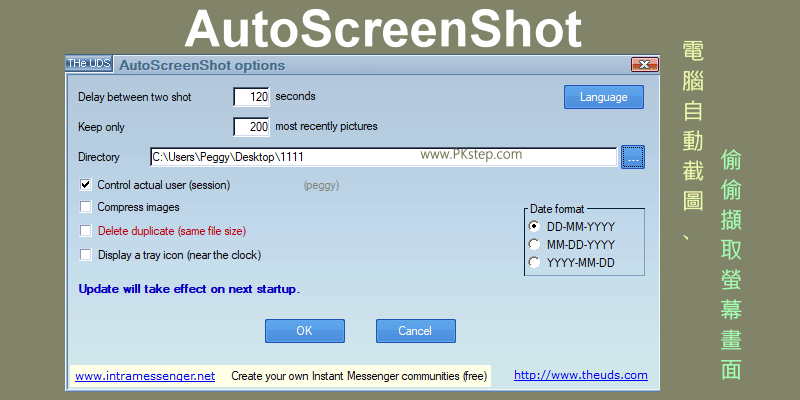Click the 'most recently pictures' text

coord(327,126)
